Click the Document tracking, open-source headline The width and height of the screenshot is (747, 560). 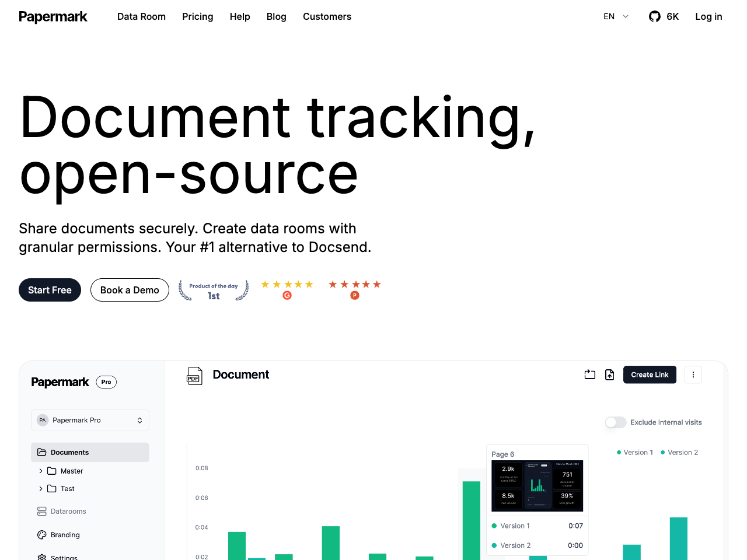coord(277,145)
